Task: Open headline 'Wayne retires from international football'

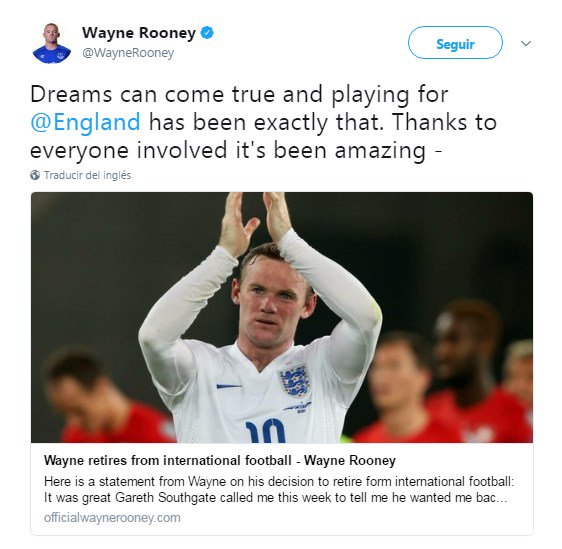Action: point(167,460)
